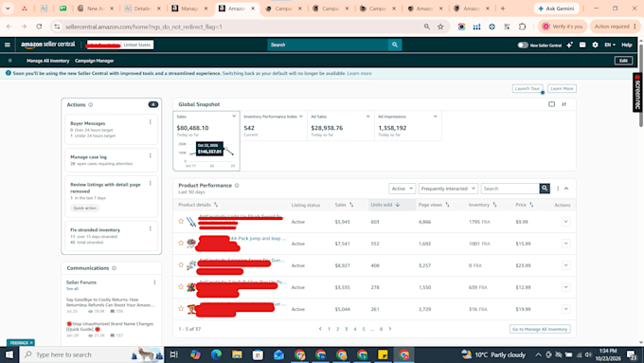
Task: Collapse the Product Performance panel
Action: pos(566,189)
